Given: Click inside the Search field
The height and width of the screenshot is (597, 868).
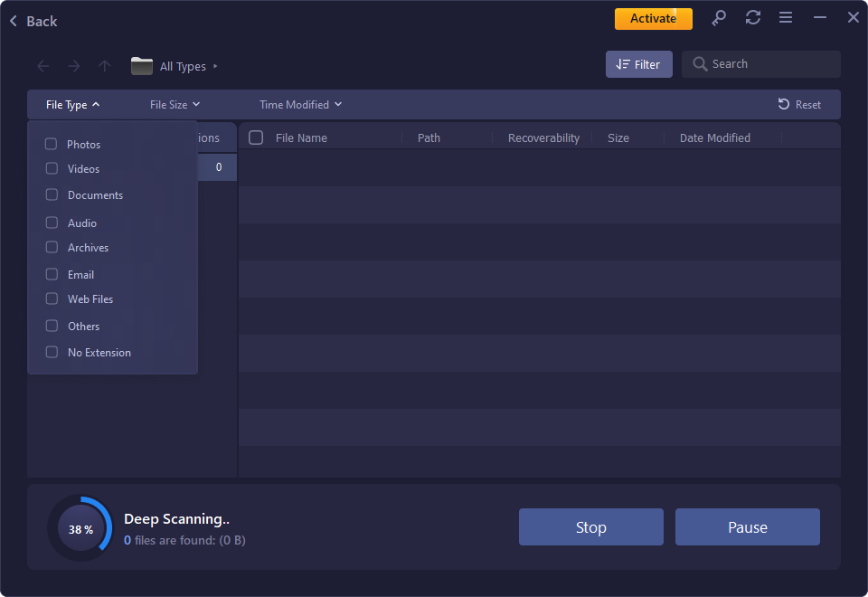Looking at the screenshot, I should (769, 63).
